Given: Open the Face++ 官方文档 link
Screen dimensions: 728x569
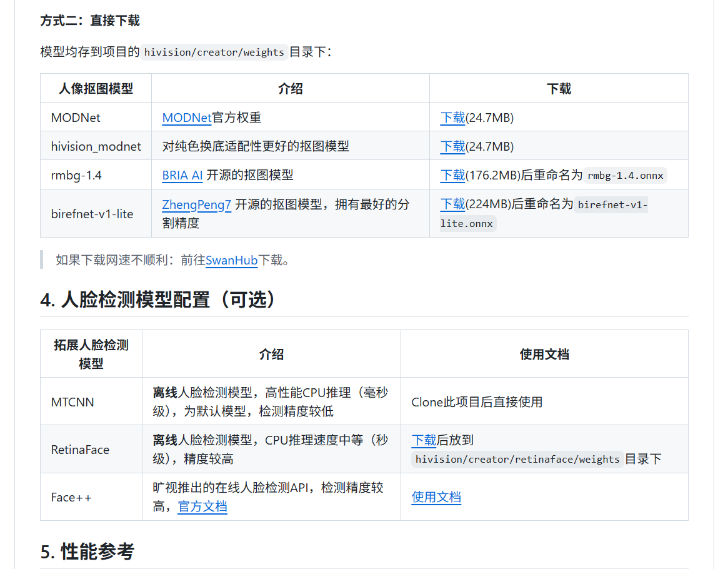Looking at the screenshot, I should 202,506.
